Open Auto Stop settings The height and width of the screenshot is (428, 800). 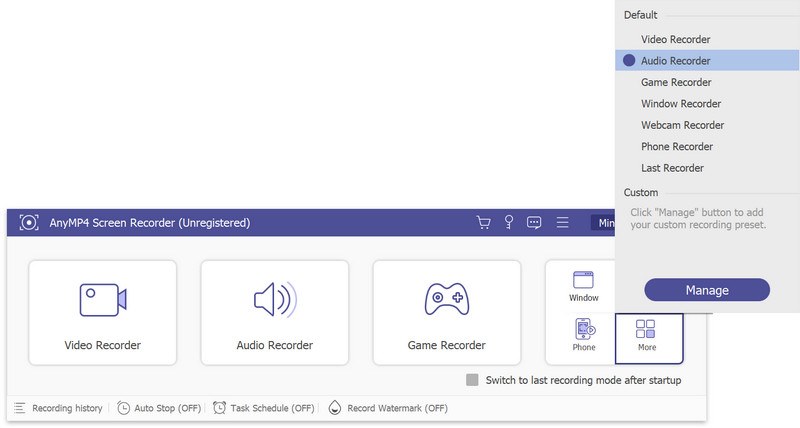[159, 408]
